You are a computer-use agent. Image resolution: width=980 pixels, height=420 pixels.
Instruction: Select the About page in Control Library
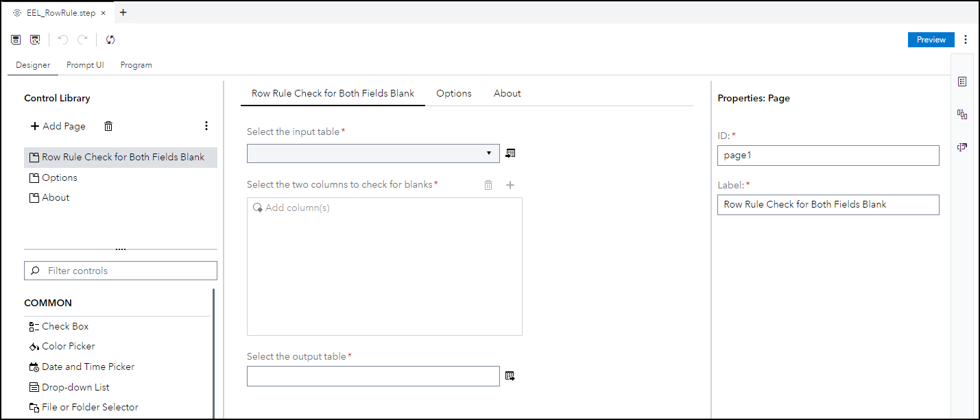coord(56,197)
